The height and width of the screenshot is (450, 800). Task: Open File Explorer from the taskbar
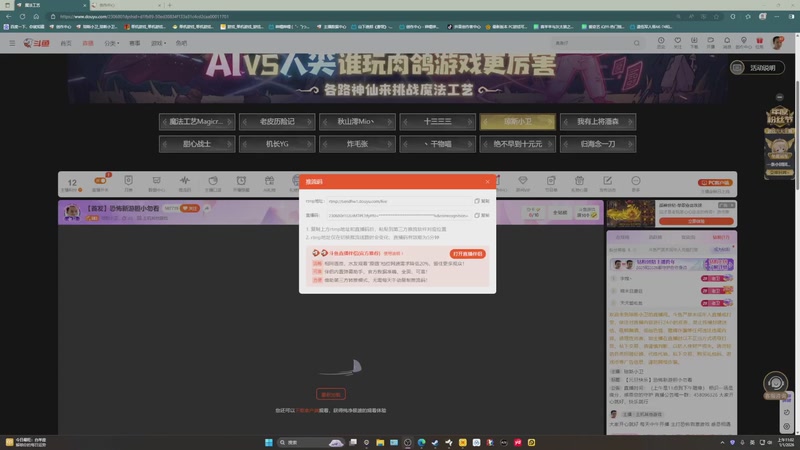tap(380, 442)
